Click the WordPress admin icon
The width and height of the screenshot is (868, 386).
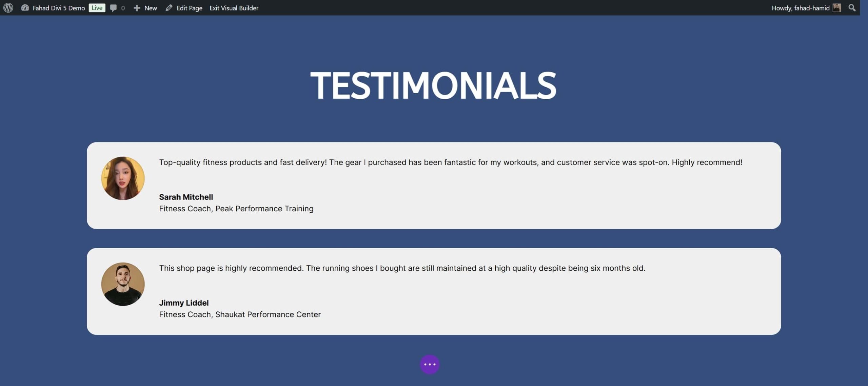click(8, 7)
